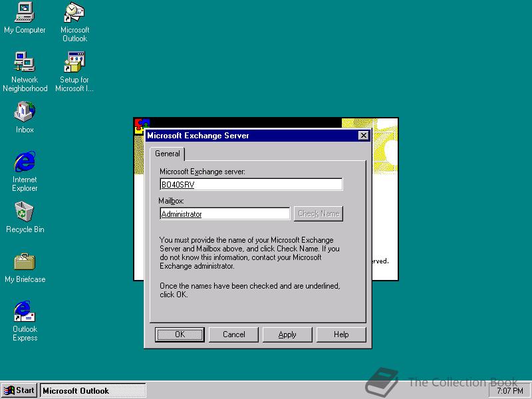
Task: Select the Inbox desktop icon
Action: click(25, 117)
